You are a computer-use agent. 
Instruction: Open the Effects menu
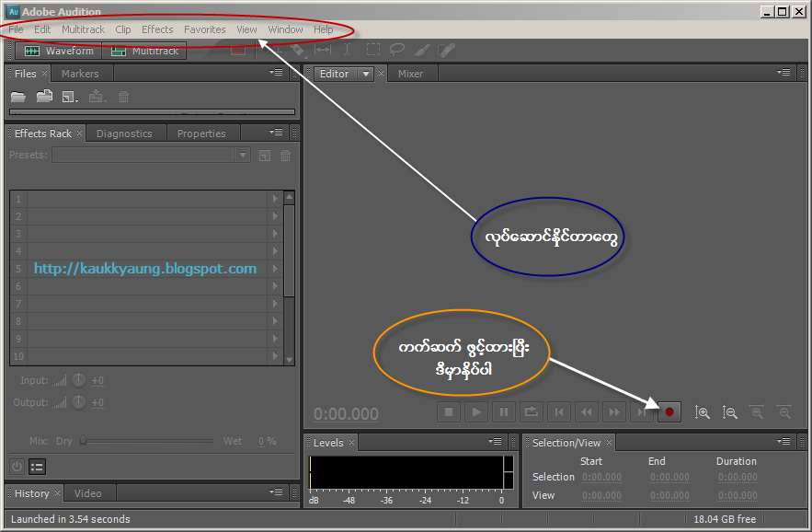pos(157,29)
